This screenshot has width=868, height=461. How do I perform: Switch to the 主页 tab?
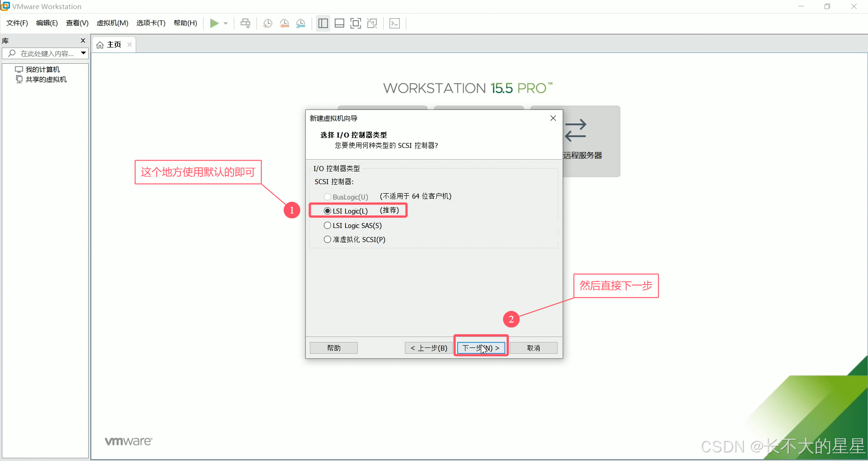point(114,45)
